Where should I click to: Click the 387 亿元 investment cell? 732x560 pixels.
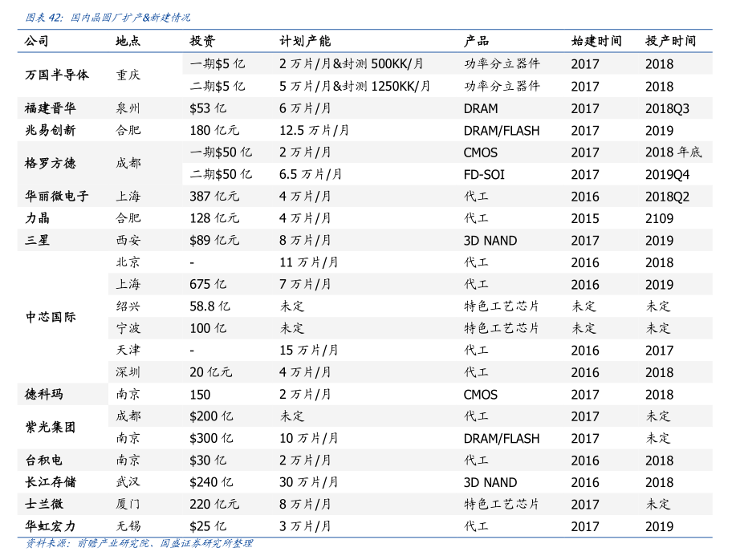click(x=214, y=196)
